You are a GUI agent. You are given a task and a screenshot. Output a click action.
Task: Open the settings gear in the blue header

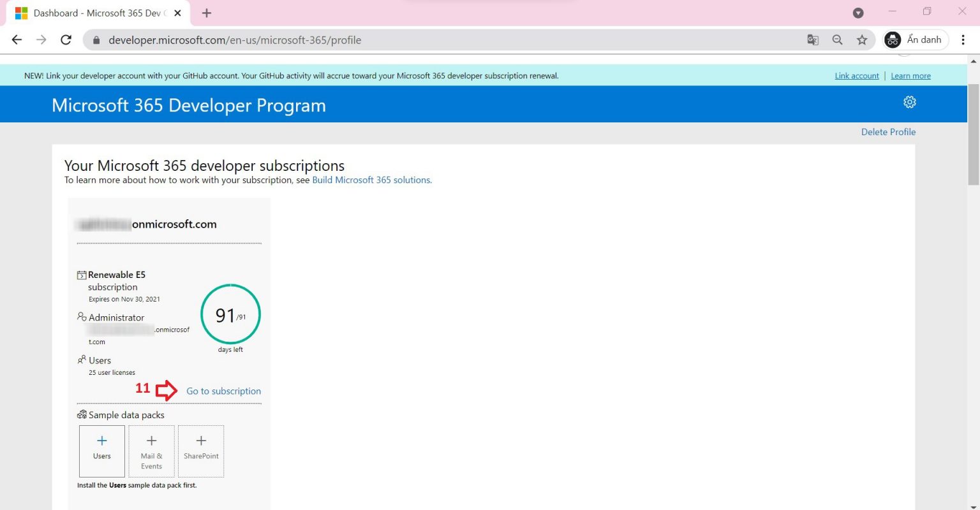pos(909,102)
